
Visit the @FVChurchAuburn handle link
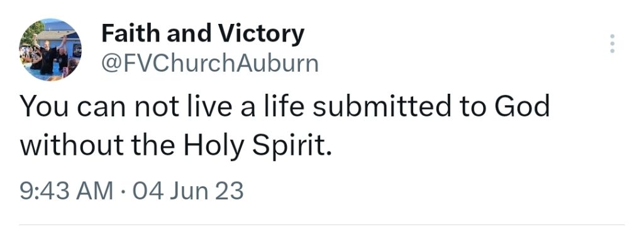[210, 64]
